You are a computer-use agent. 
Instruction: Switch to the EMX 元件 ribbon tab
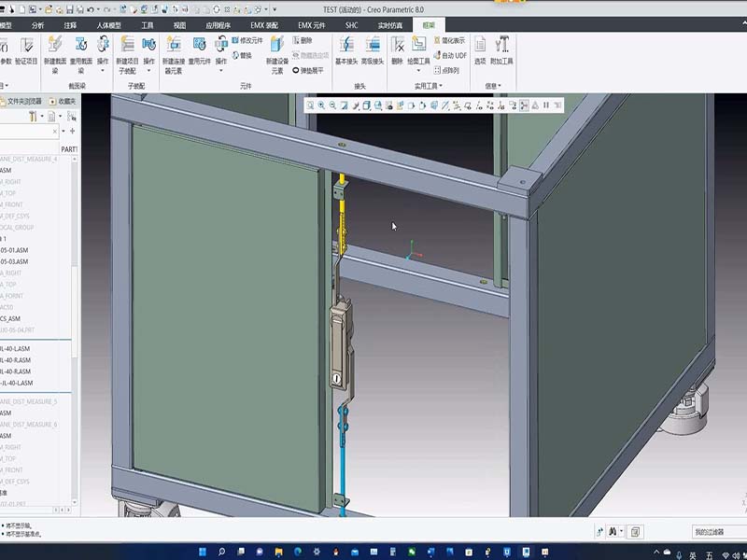point(311,25)
